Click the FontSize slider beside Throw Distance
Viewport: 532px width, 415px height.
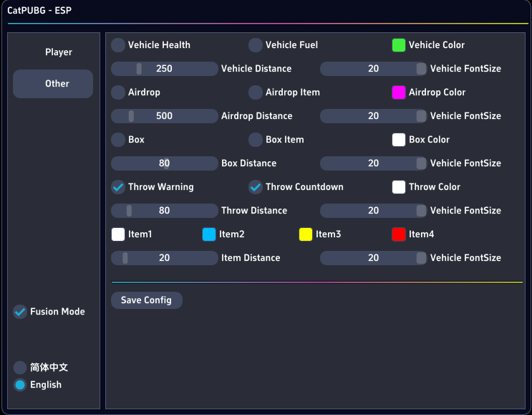tap(373, 210)
